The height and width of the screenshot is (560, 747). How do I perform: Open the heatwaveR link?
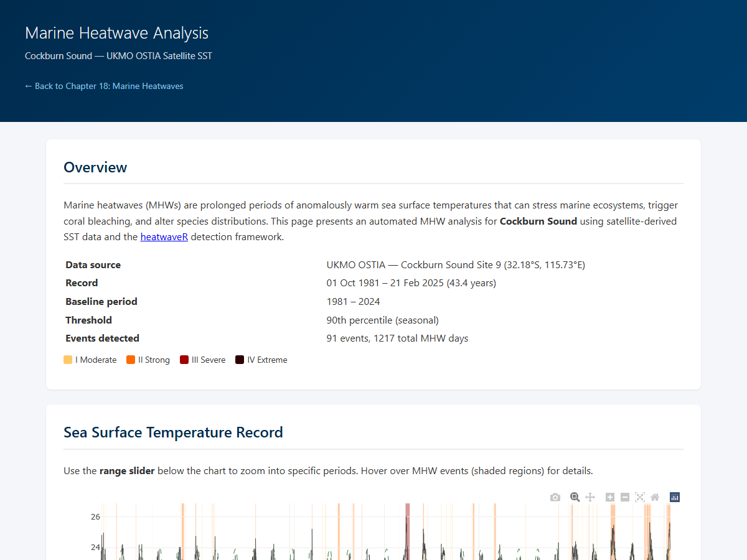(x=164, y=236)
